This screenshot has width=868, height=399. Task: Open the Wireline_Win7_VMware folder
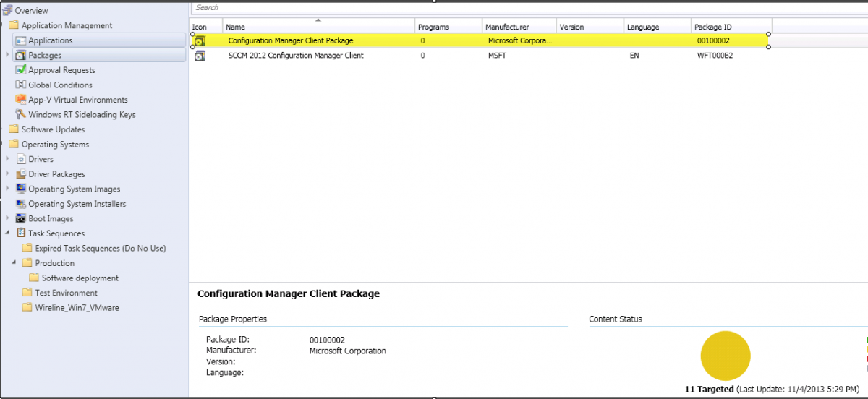77,307
